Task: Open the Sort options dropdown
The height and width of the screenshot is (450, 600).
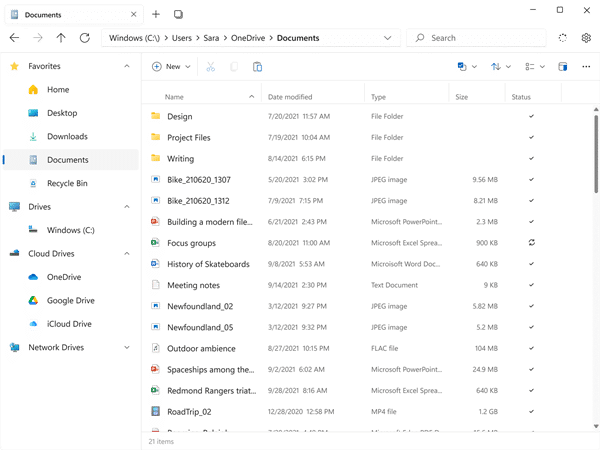Action: tap(502, 67)
